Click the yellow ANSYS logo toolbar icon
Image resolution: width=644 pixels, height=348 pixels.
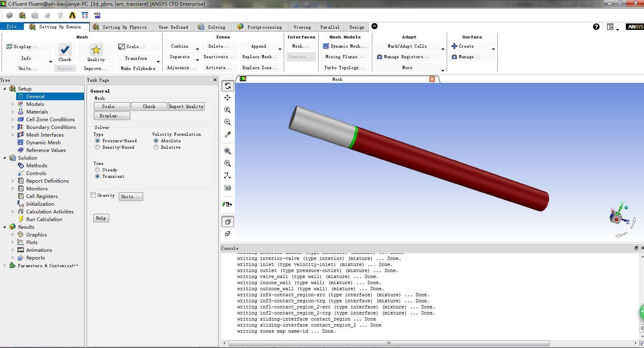click(72, 15)
